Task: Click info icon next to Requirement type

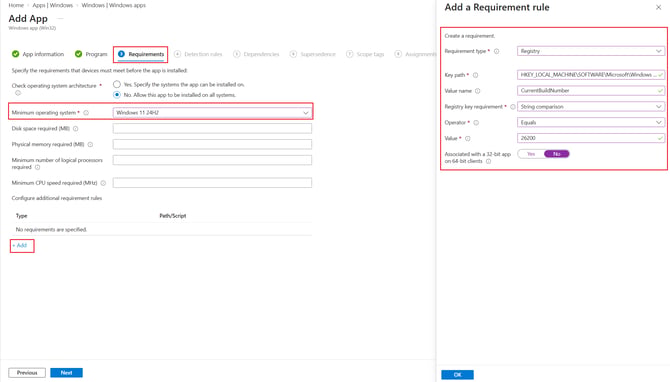Action: click(497, 51)
